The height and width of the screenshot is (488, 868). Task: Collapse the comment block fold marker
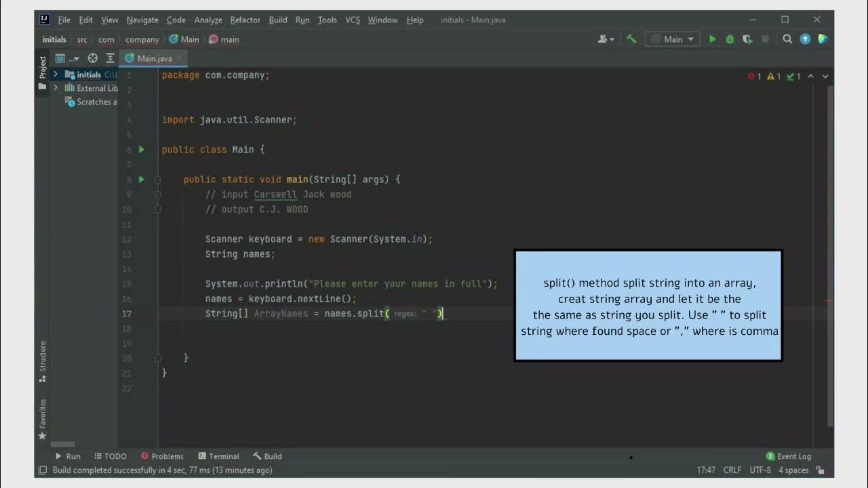coord(157,195)
